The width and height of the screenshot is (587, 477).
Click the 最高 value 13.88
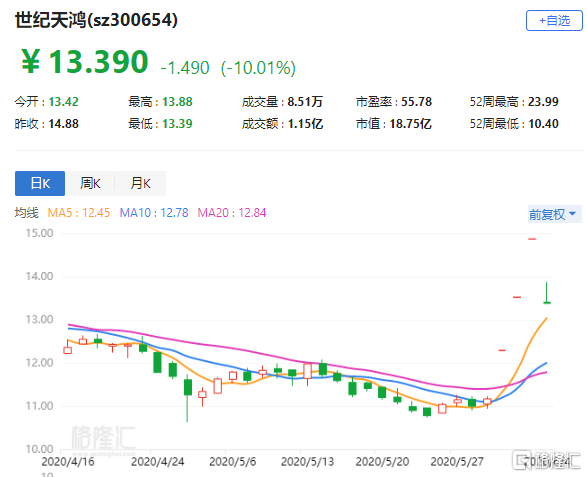(x=177, y=102)
